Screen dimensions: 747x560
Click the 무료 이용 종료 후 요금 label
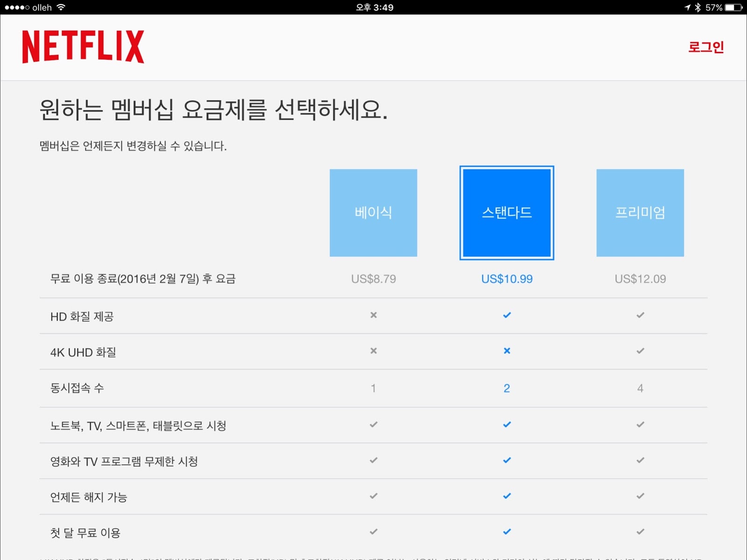click(143, 279)
